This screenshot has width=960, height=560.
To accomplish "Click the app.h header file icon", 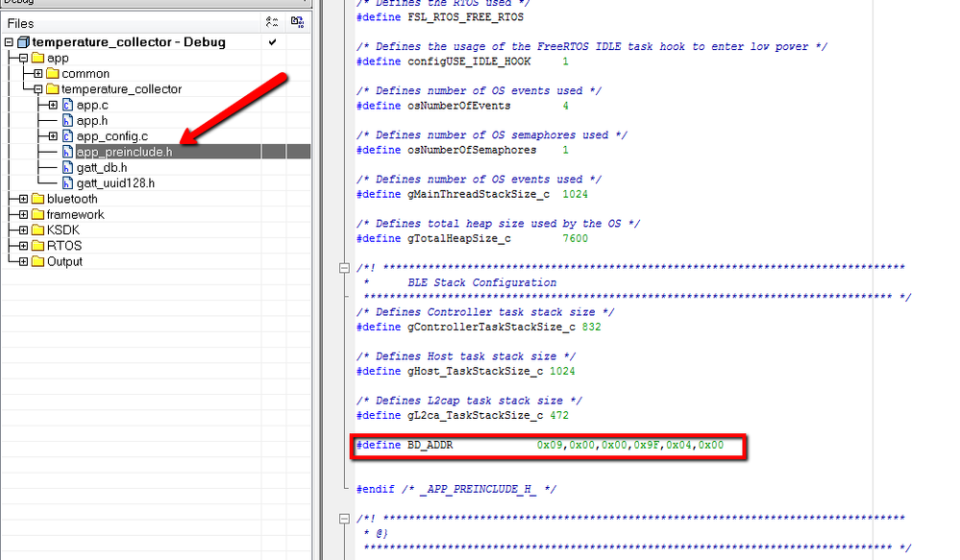I will click(x=68, y=121).
